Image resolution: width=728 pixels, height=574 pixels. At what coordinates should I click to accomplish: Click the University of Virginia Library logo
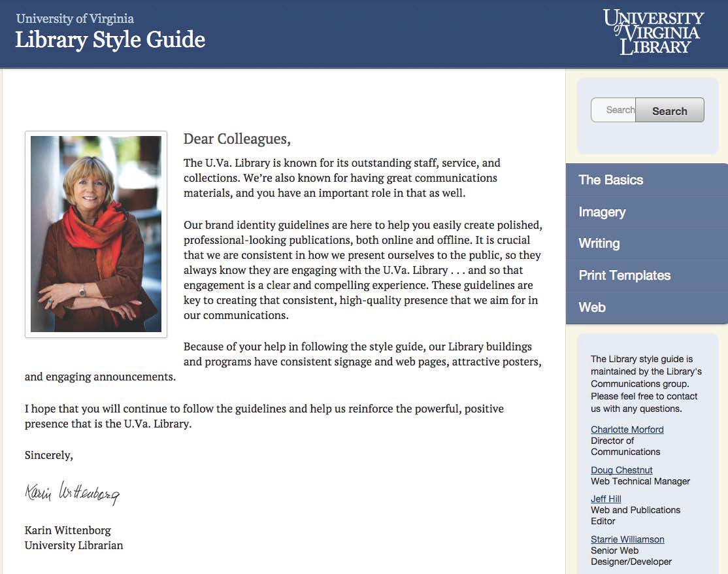tap(653, 31)
